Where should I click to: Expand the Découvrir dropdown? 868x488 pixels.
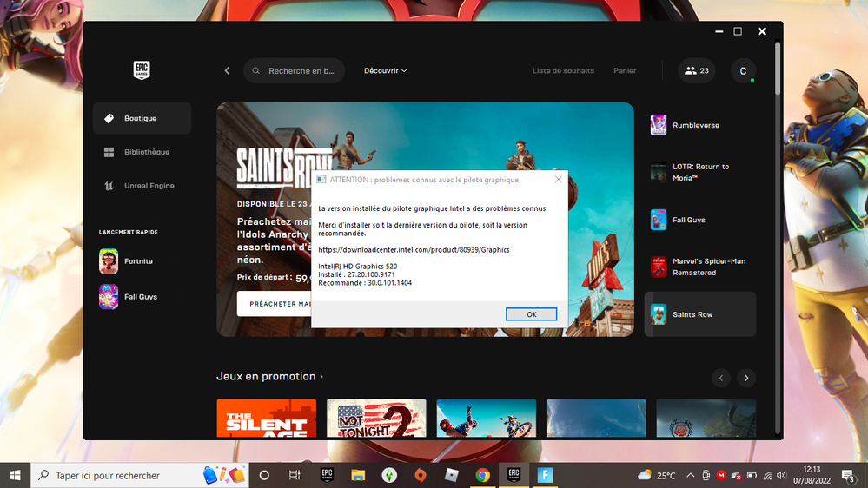[x=385, y=71]
